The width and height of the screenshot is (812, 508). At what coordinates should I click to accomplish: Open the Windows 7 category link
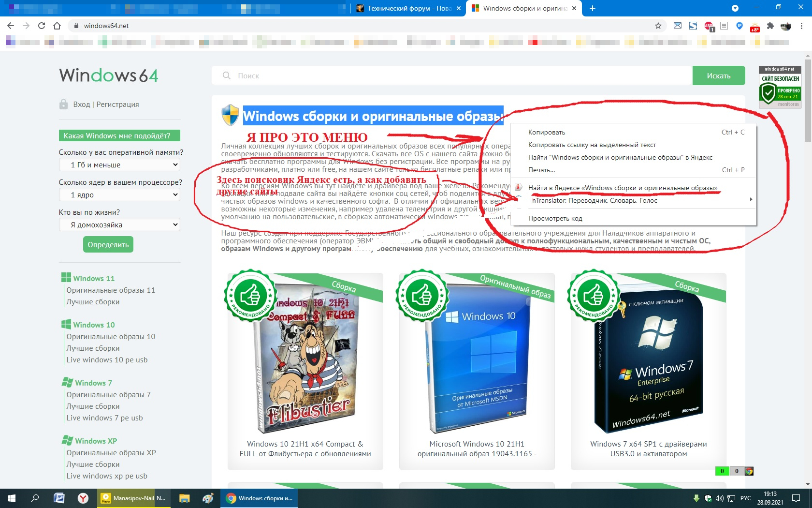click(93, 383)
